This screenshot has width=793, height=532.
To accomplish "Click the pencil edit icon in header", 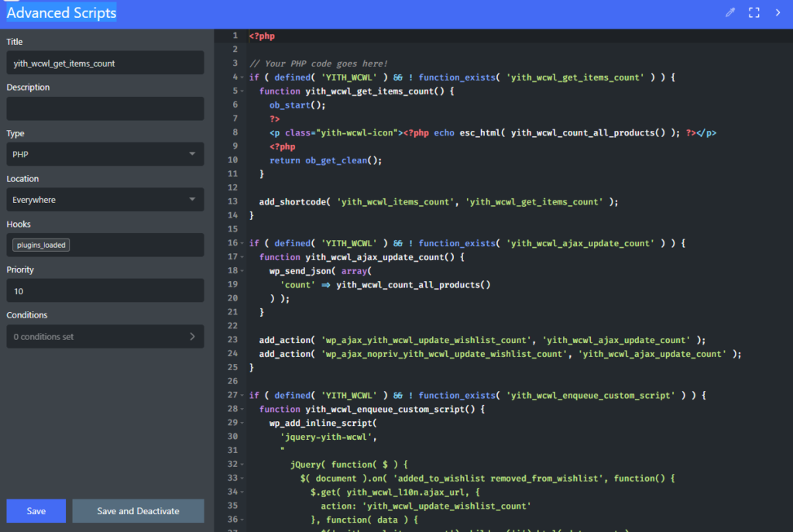I will (x=729, y=12).
